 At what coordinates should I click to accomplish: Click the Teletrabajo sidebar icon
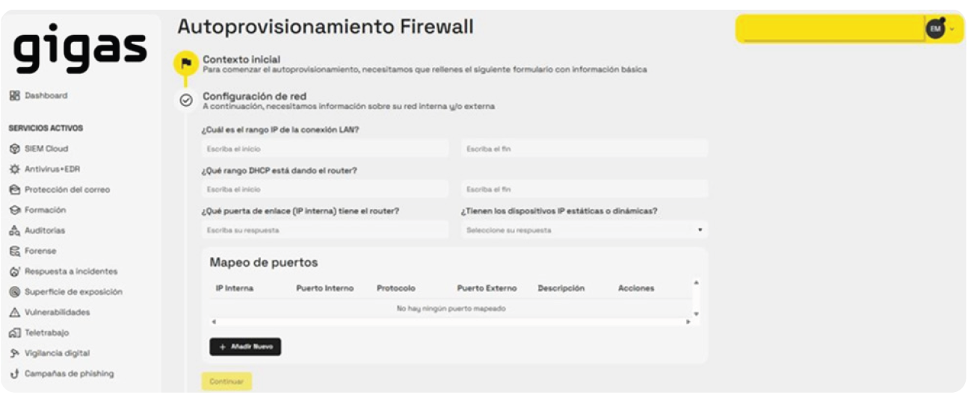(14, 333)
